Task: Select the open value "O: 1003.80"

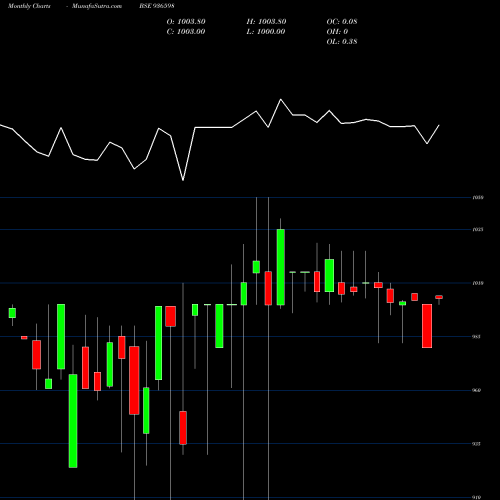Action: [186, 22]
